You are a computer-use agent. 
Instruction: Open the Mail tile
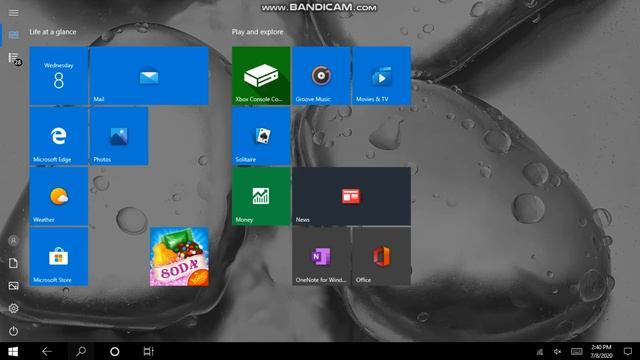click(149, 76)
